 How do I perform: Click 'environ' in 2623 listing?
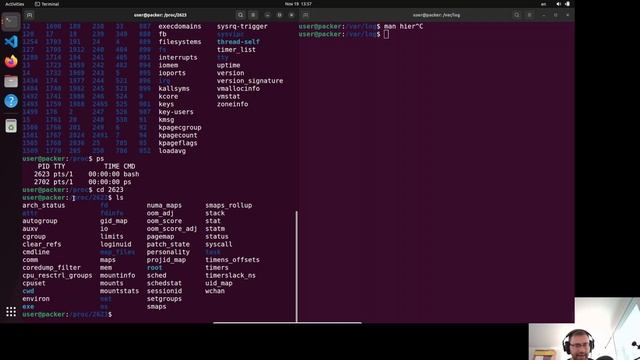[36, 299]
